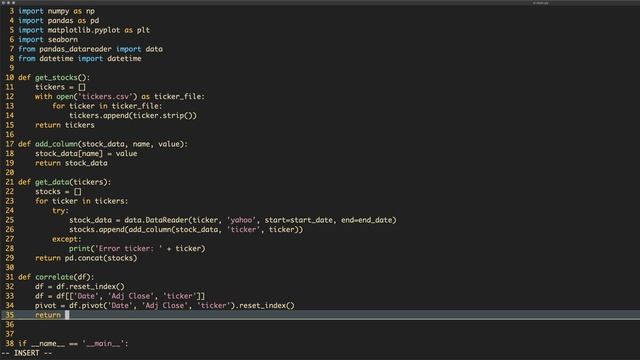
Task: Click the 'return' keyword on line 35
Action: click(48, 315)
